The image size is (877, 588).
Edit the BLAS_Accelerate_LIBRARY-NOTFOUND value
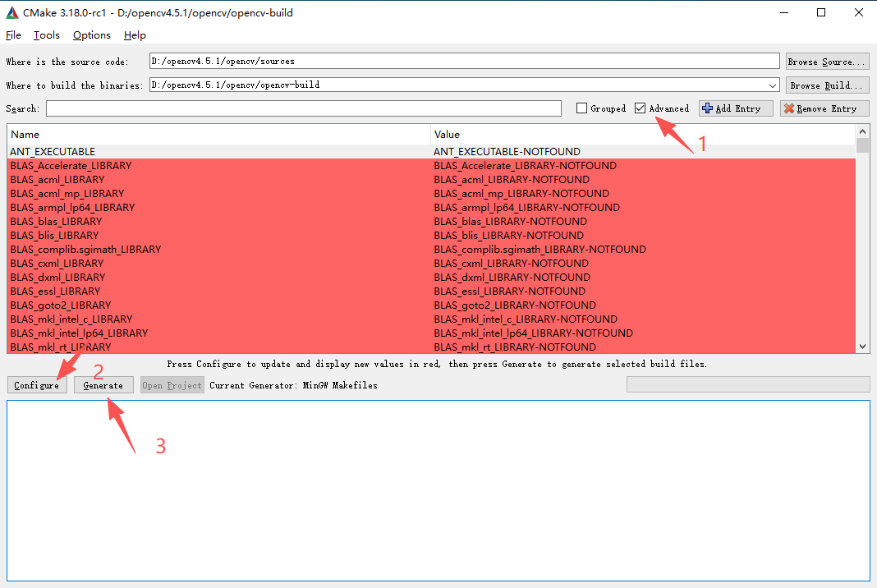(526, 166)
